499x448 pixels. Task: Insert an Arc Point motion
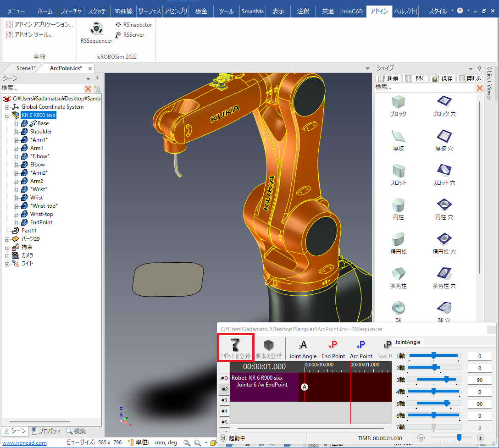click(x=361, y=349)
